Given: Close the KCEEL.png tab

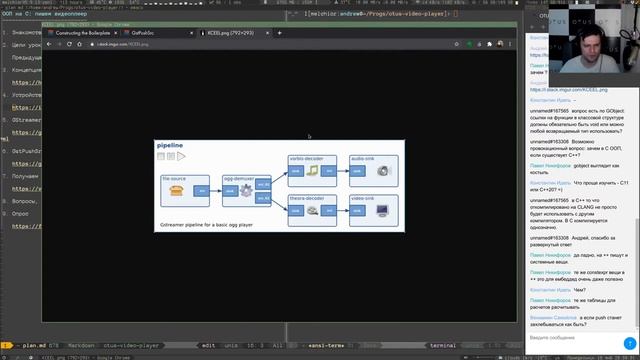Looking at the screenshot, I should (x=268, y=33).
